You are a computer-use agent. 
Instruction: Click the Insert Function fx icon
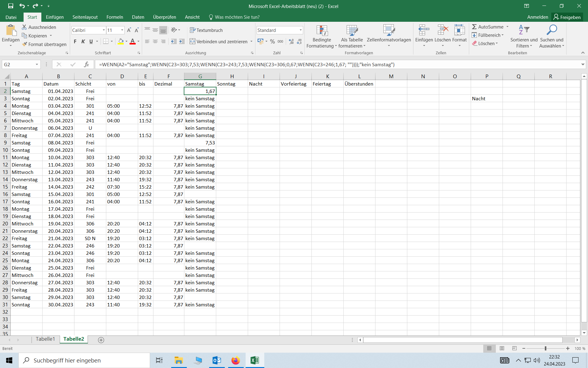click(86, 64)
